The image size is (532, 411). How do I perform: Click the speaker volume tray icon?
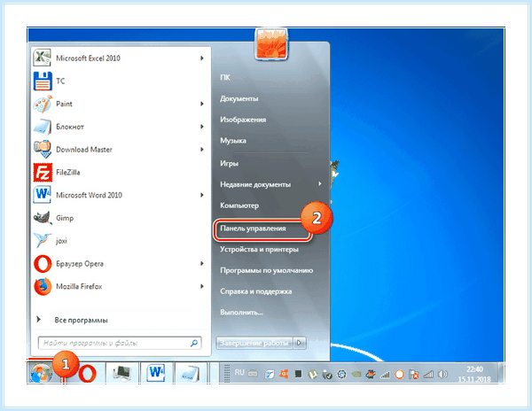pos(442,375)
